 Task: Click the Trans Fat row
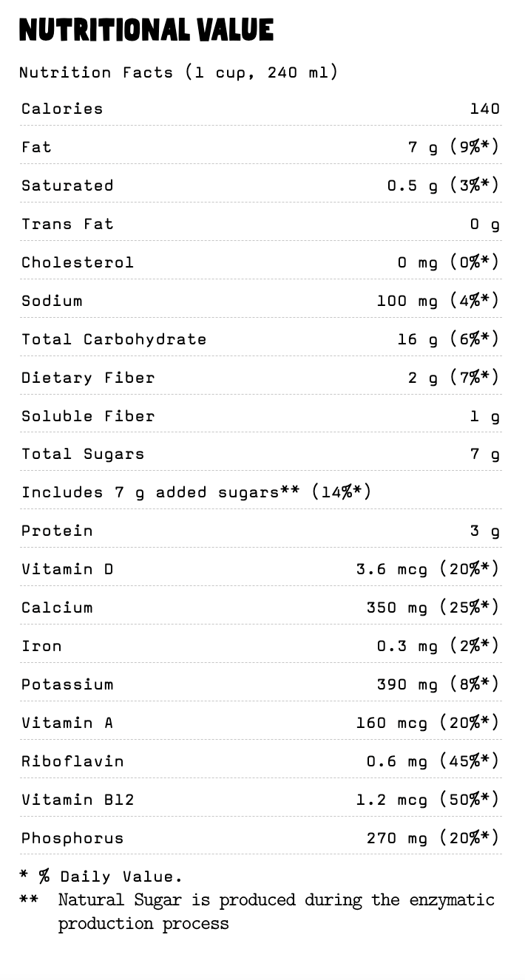pyautogui.click(x=261, y=223)
